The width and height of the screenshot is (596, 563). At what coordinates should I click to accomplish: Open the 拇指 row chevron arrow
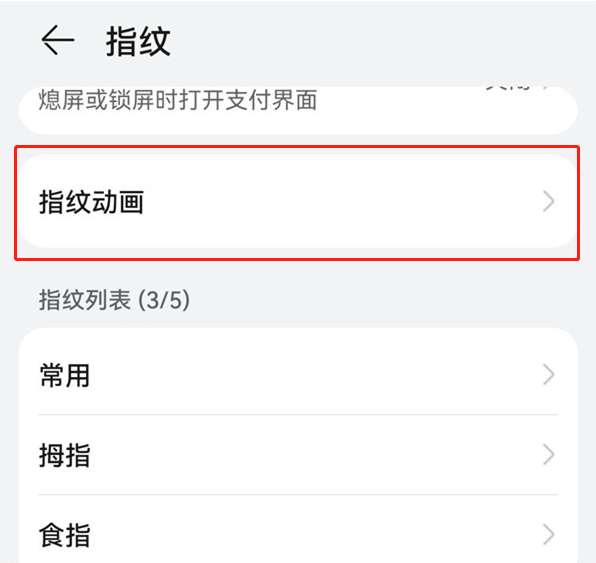548,454
